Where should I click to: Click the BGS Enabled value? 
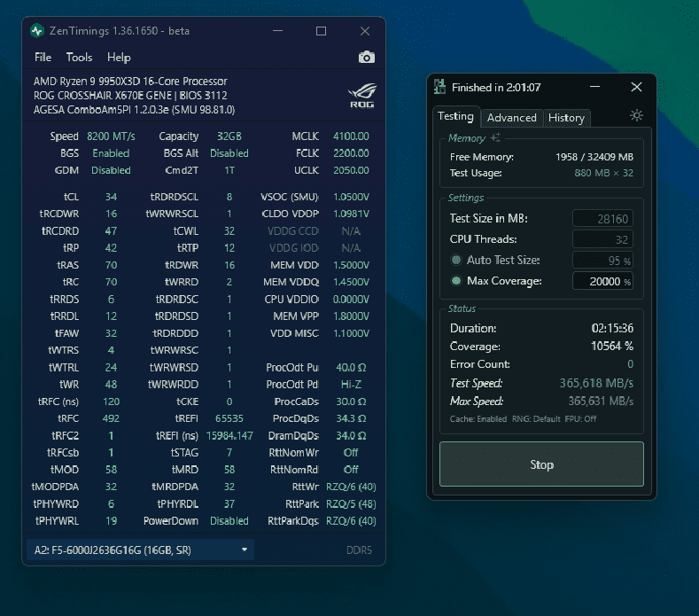111,153
